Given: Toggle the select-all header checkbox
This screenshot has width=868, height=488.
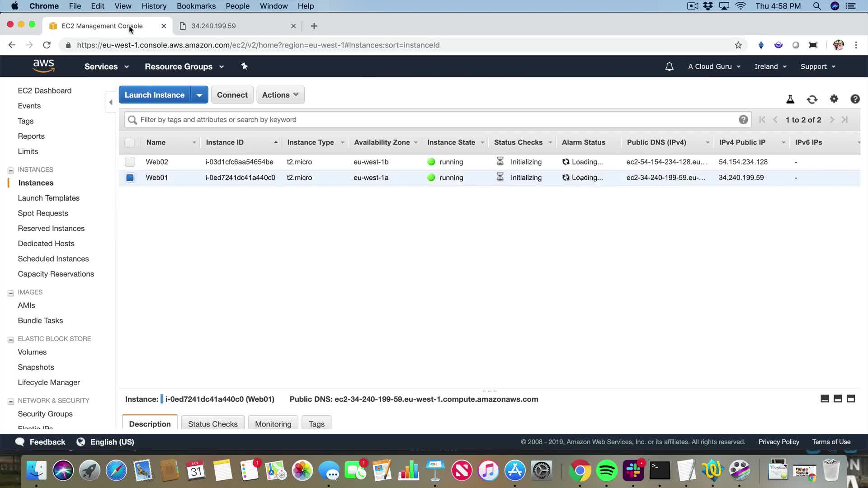Looking at the screenshot, I should (x=129, y=142).
